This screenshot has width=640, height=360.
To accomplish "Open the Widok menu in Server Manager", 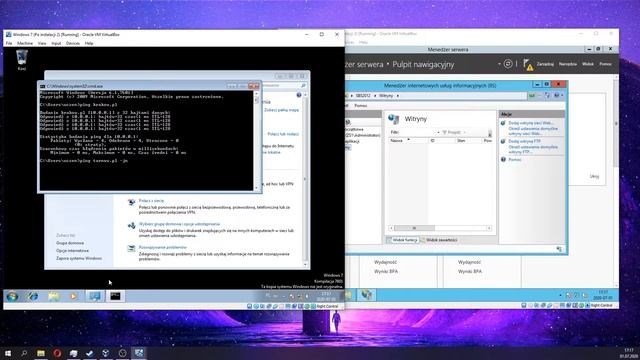I will (588, 64).
